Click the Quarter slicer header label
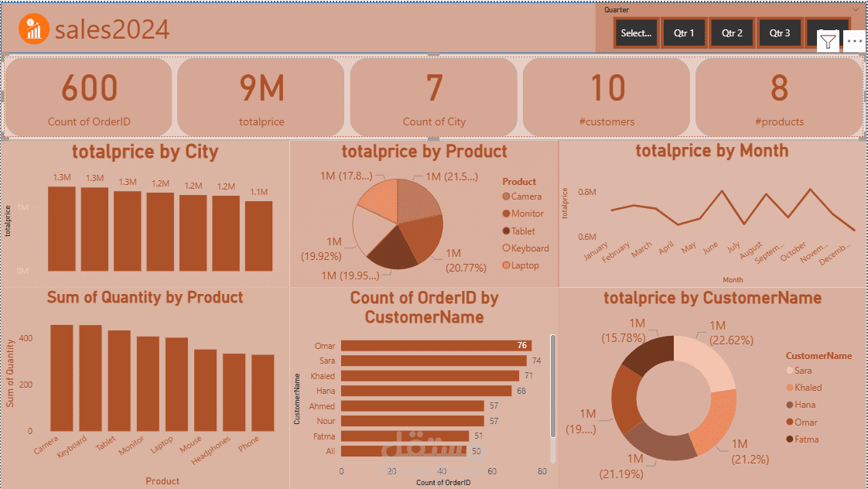868x489 pixels. (x=616, y=9)
